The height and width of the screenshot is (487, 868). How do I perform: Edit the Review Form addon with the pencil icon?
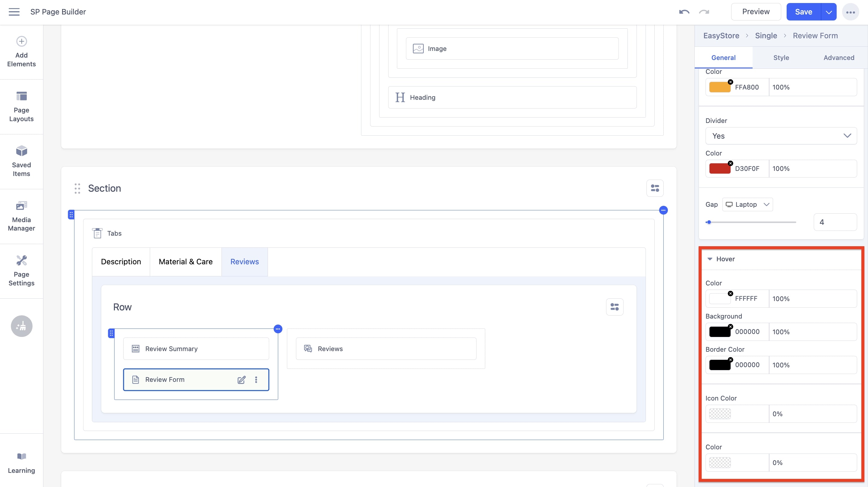(x=241, y=379)
